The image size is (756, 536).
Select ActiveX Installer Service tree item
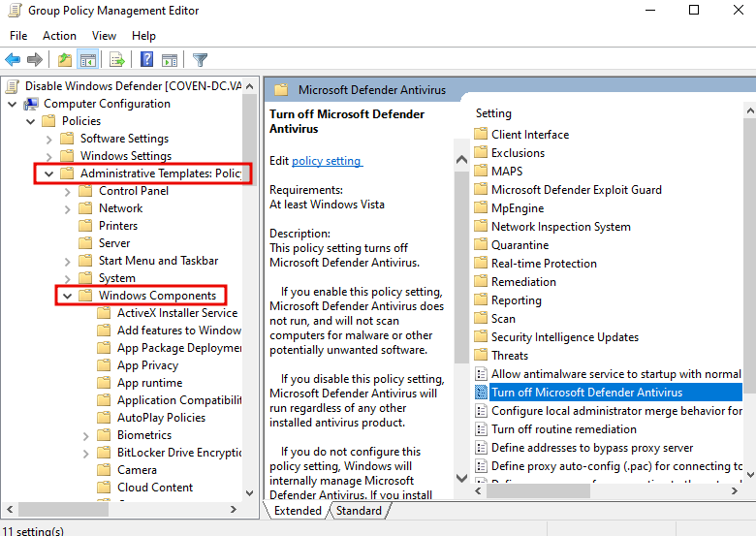(177, 313)
